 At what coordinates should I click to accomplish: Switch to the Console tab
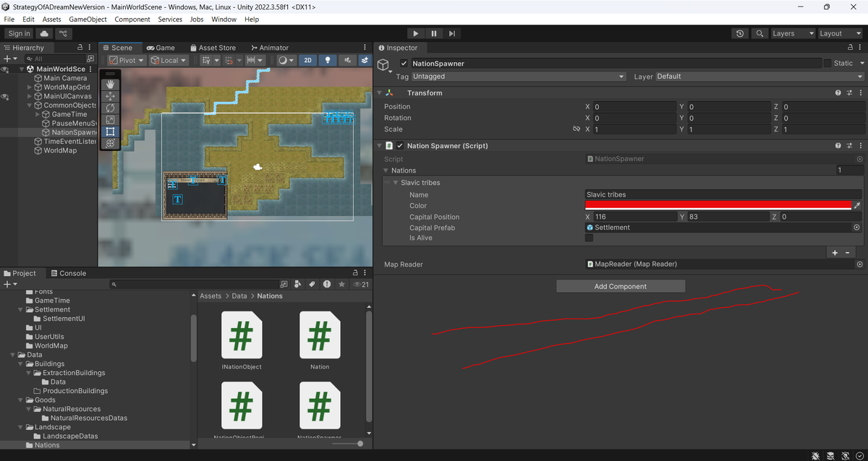(x=67, y=273)
